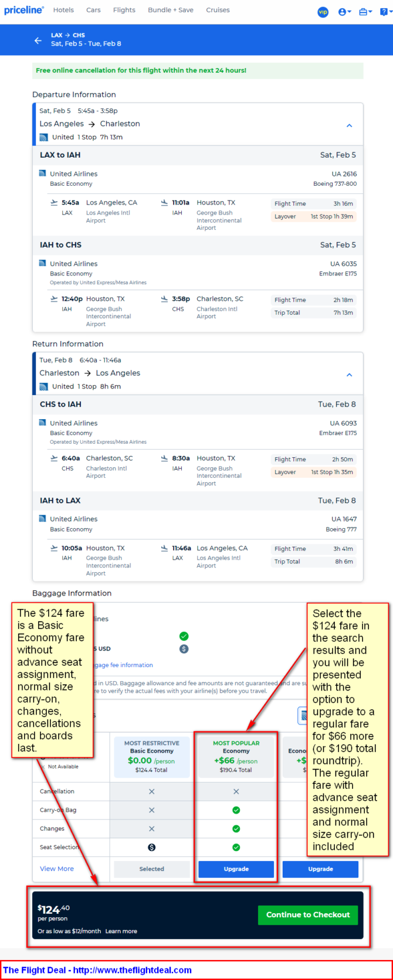Click Economy Seat Selection green check

point(236,847)
